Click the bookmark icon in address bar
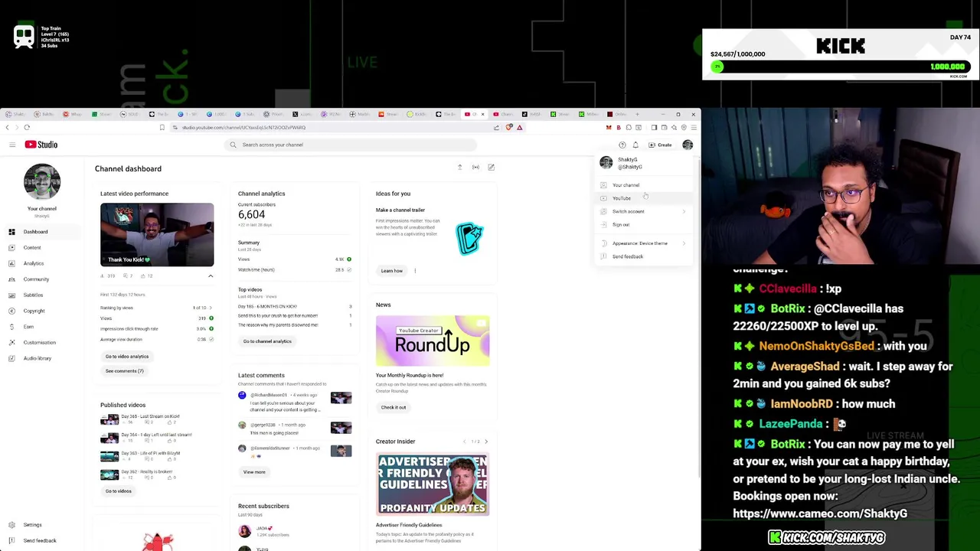Screen dimensions: 980x551 (162, 128)
